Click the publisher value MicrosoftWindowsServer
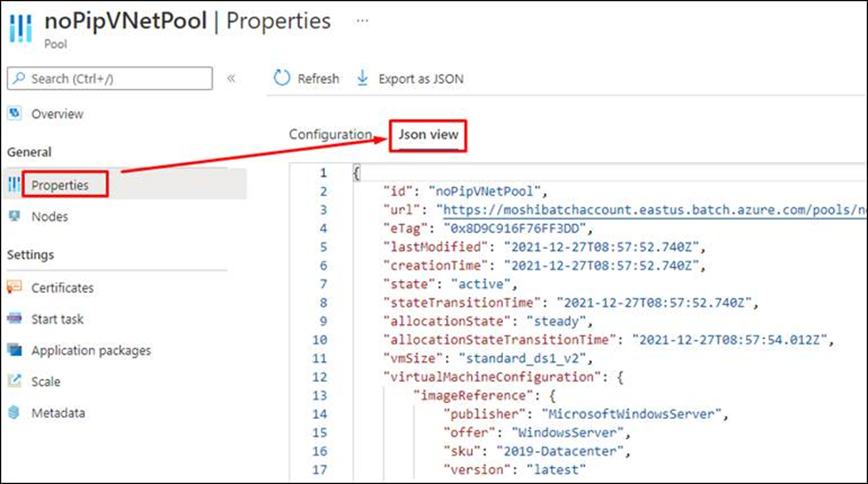 click(x=631, y=415)
